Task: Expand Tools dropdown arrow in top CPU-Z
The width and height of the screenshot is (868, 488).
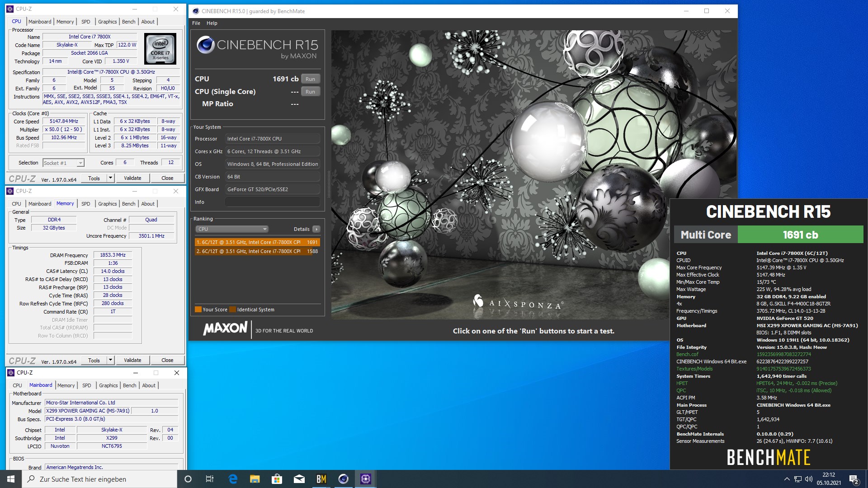Action: coord(110,178)
